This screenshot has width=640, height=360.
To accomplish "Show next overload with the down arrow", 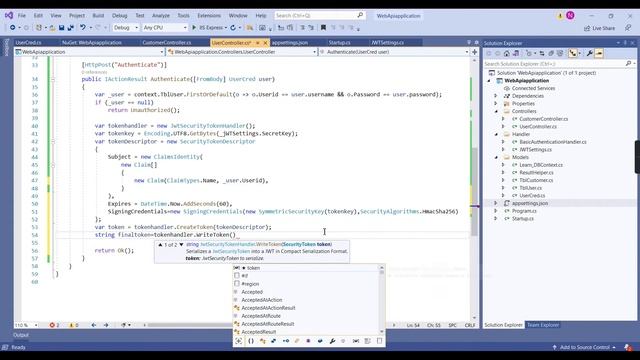I will [x=181, y=245].
